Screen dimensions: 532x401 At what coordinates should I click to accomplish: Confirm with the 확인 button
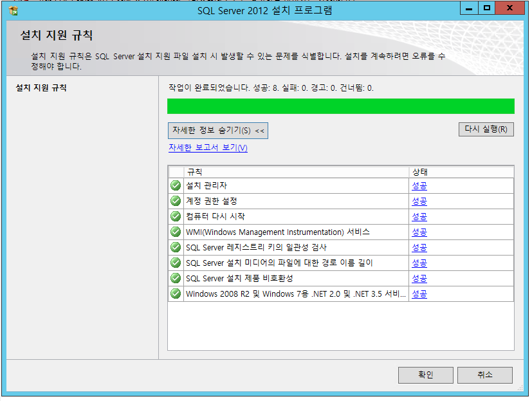coord(425,375)
